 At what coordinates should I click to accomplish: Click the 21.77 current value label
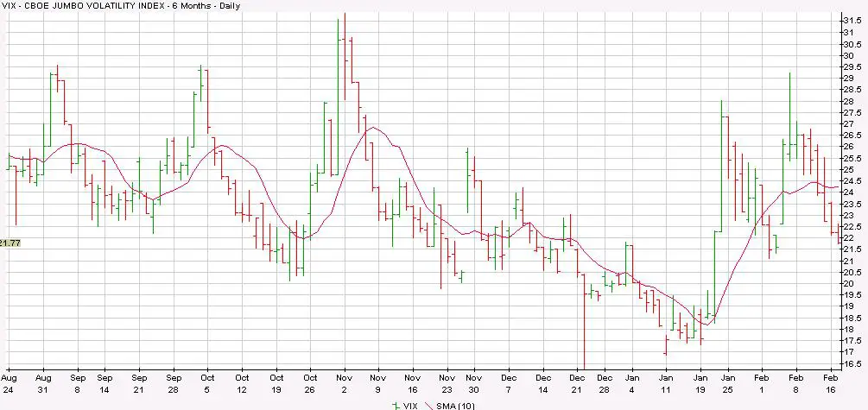click(x=10, y=243)
